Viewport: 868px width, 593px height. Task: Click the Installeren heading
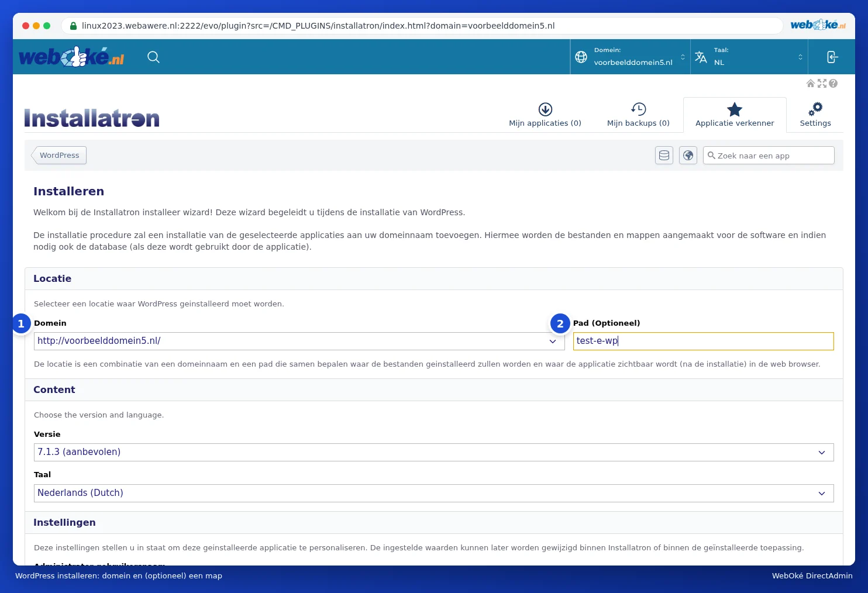pos(68,191)
